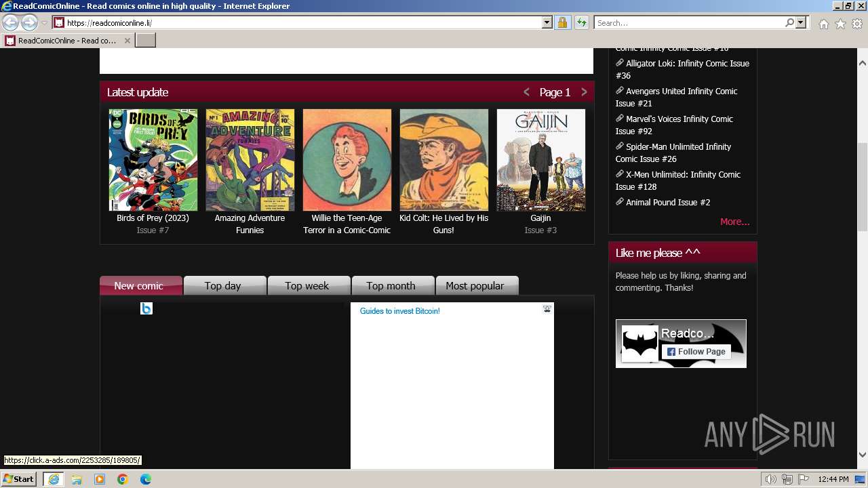This screenshot has height=488, width=868.
Task: Click Gaijin title link
Action: (x=540, y=218)
